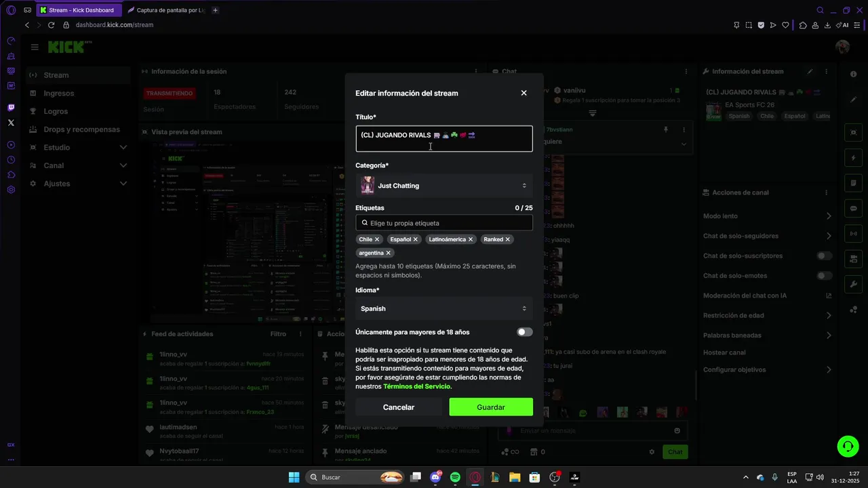The width and height of the screenshot is (868, 488).
Task: Add page to bookmarks heart icon
Action: pos(785,25)
